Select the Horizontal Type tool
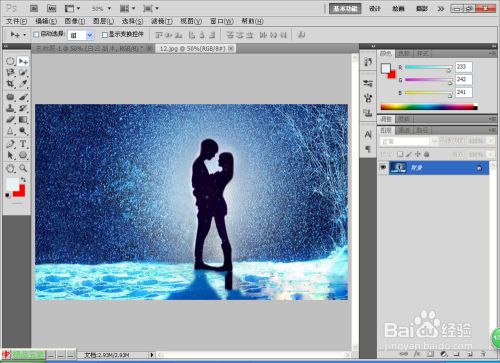 pyautogui.click(x=23, y=144)
